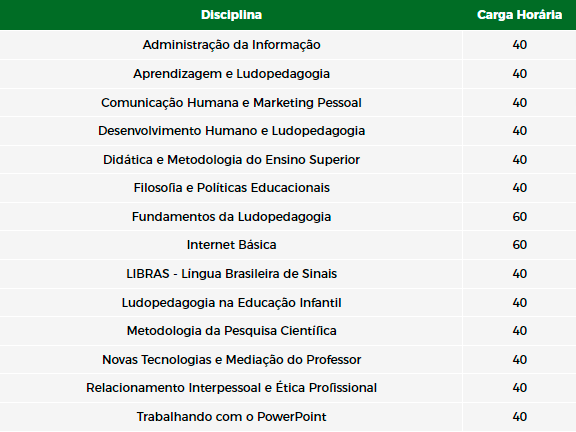Screen dimensions: 576x432
Task: Click Metodologia da Pesquisa Científica
Action: [231, 331]
